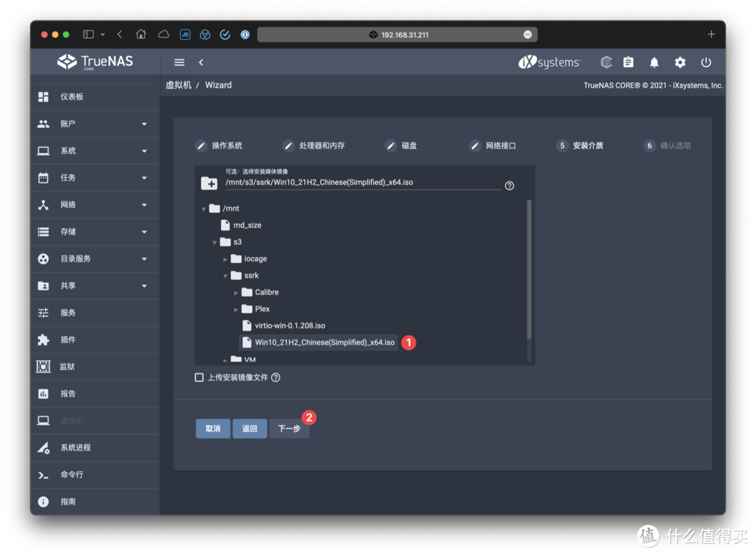Expand the Storage (存储) dropdown arrow
Viewport: 756px width, 555px height.
coord(144,232)
